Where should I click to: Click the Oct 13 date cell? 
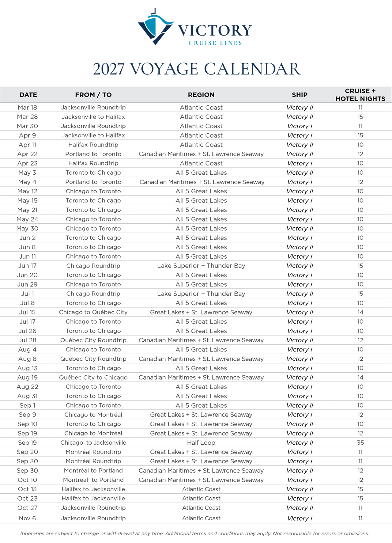27,489
